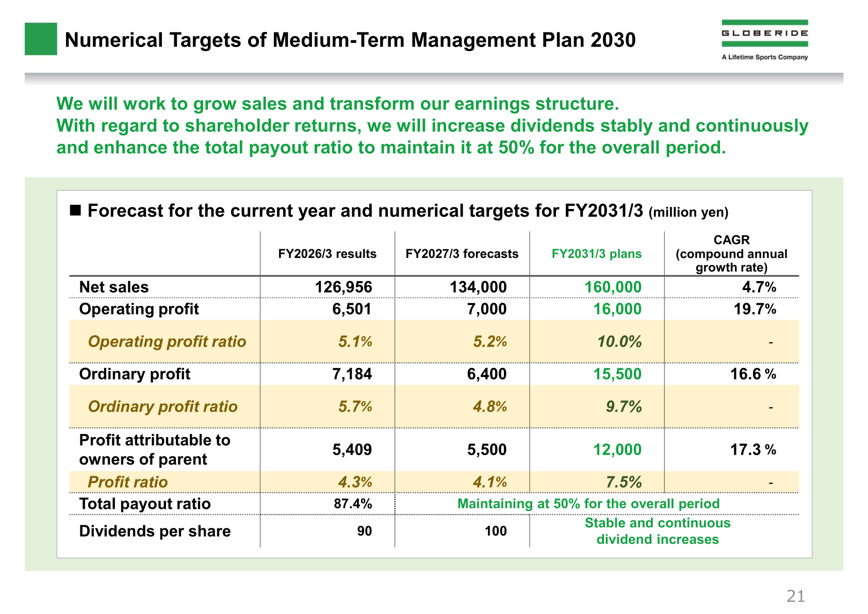Image resolution: width=868 pixels, height=614 pixels.
Task: Click operating profit forecast 7,000
Action: click(x=486, y=309)
